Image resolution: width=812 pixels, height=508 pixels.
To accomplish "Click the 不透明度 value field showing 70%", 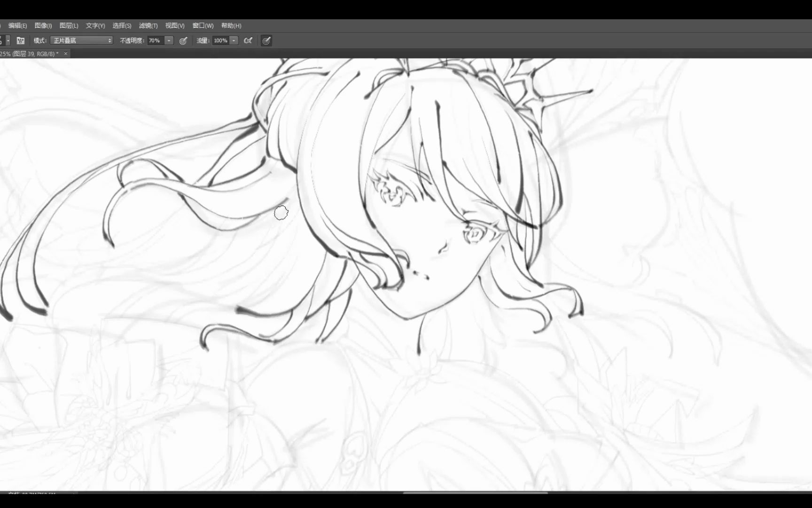I will pos(156,41).
